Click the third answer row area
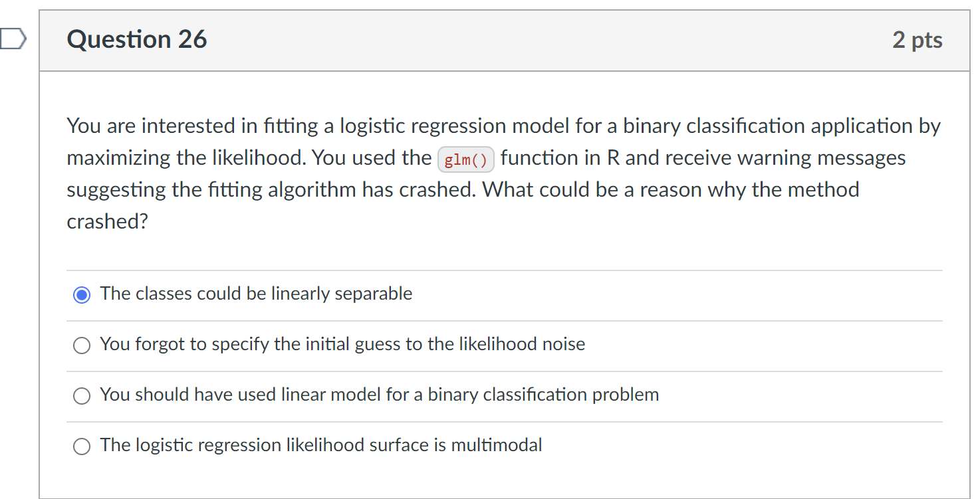The image size is (980, 499). [379, 395]
